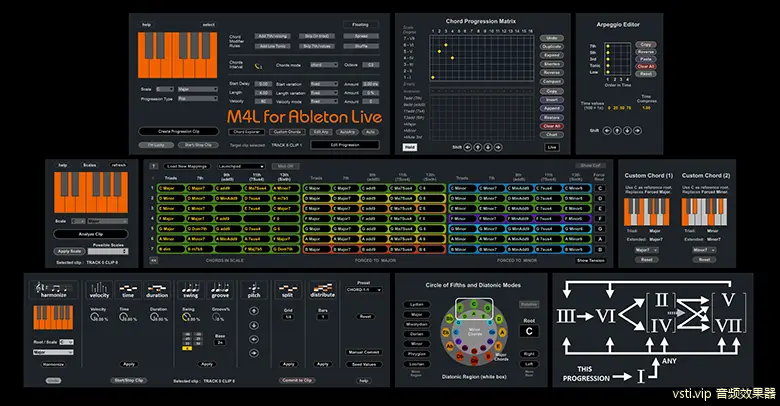Shift Chord Progression Matrix down
Viewport: 780px width, 406px height.
[x=488, y=147]
